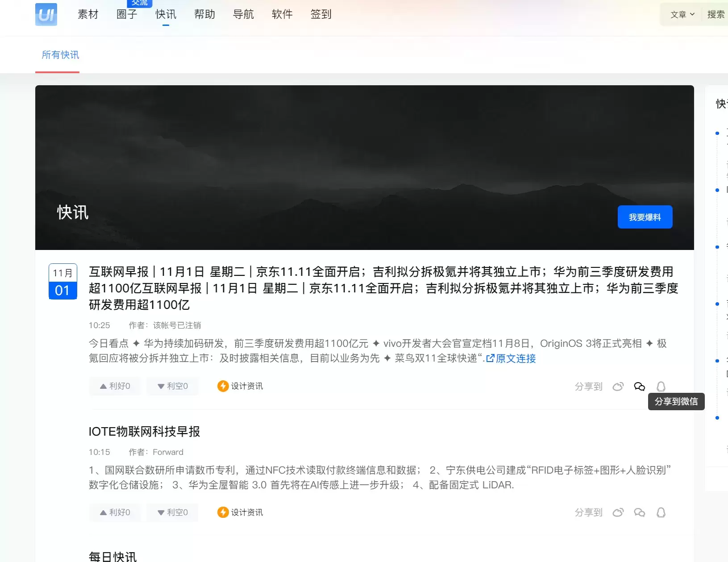
Task: Switch to the 所有快讯 tab
Action: point(60,55)
